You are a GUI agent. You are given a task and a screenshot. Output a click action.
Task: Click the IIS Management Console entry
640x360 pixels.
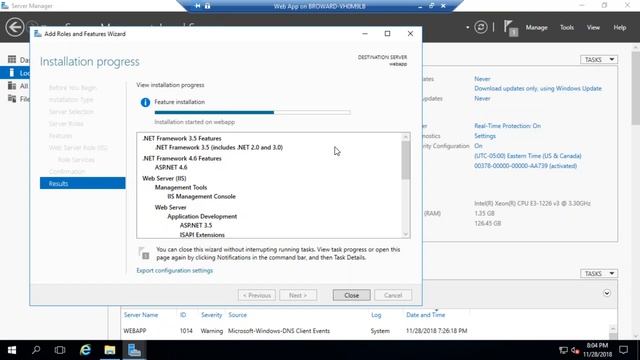click(x=201, y=196)
